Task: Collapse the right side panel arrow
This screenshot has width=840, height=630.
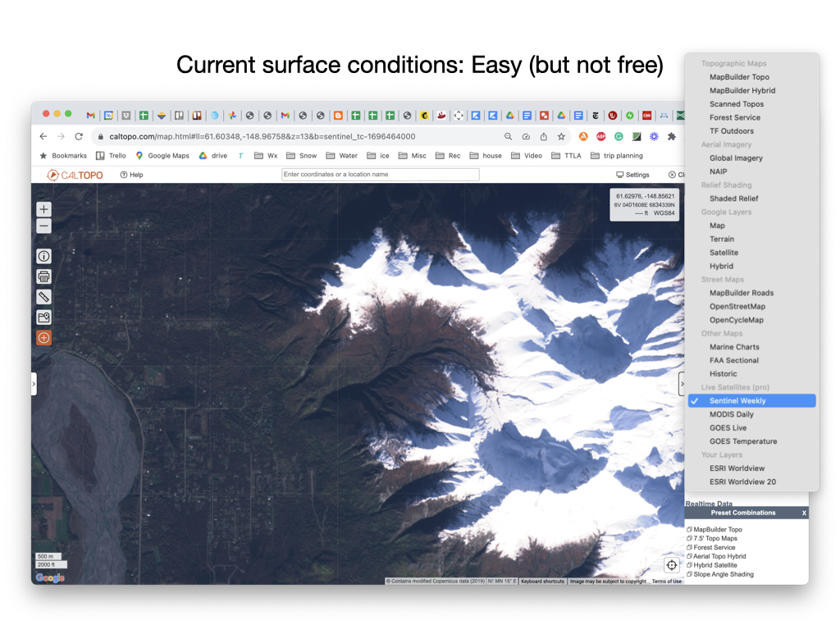Action: pos(682,384)
